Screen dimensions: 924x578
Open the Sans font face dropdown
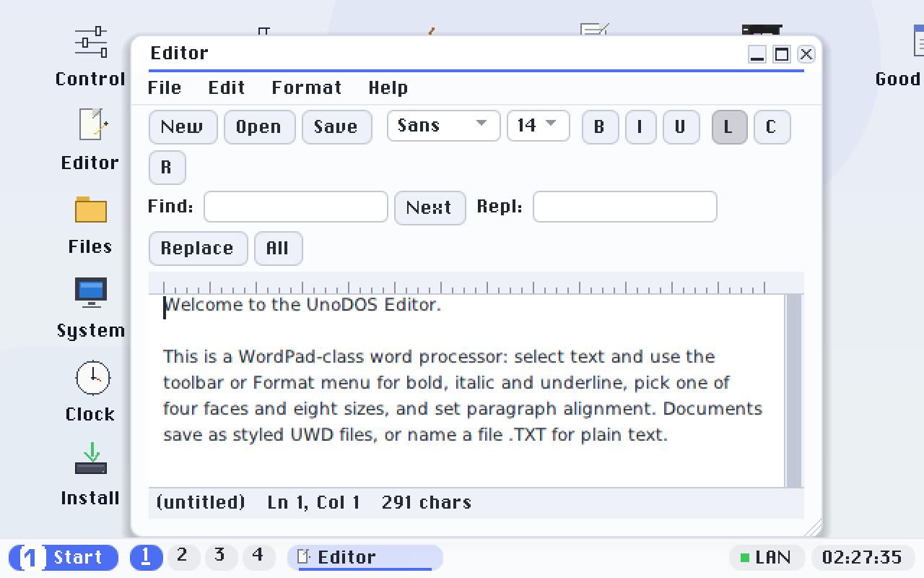pyautogui.click(x=443, y=126)
